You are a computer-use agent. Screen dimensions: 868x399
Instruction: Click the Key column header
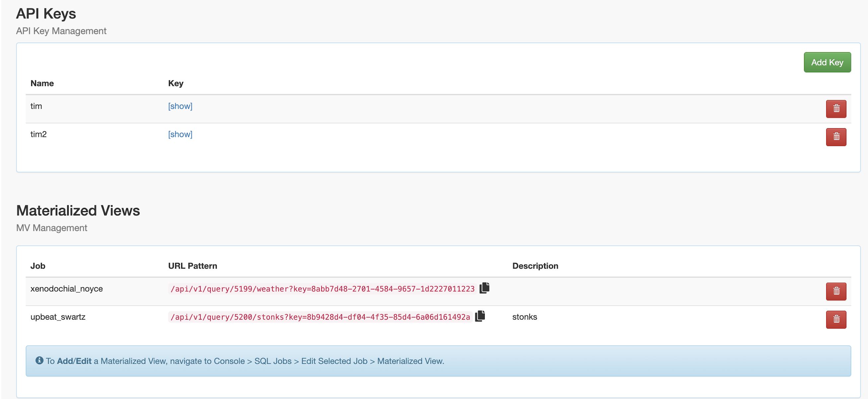click(x=176, y=83)
